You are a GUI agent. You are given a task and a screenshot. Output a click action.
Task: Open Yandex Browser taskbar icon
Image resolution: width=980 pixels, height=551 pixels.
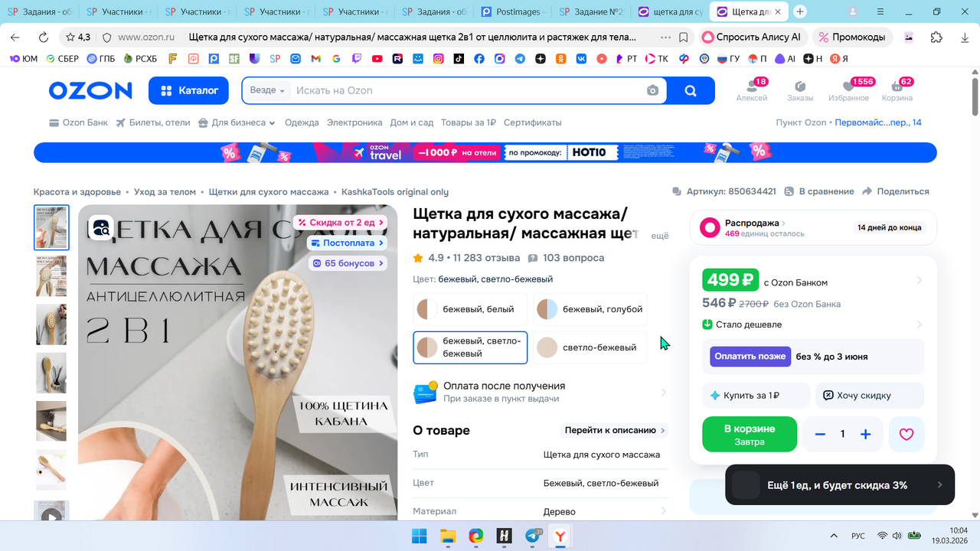[x=560, y=536]
